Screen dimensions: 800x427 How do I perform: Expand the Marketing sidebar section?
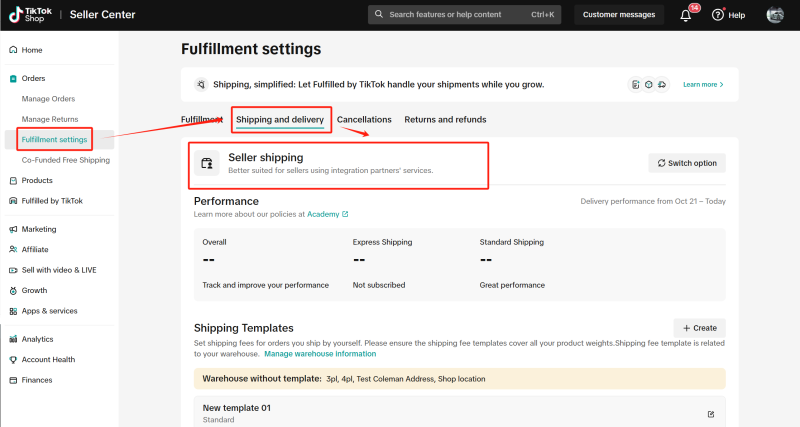click(39, 230)
